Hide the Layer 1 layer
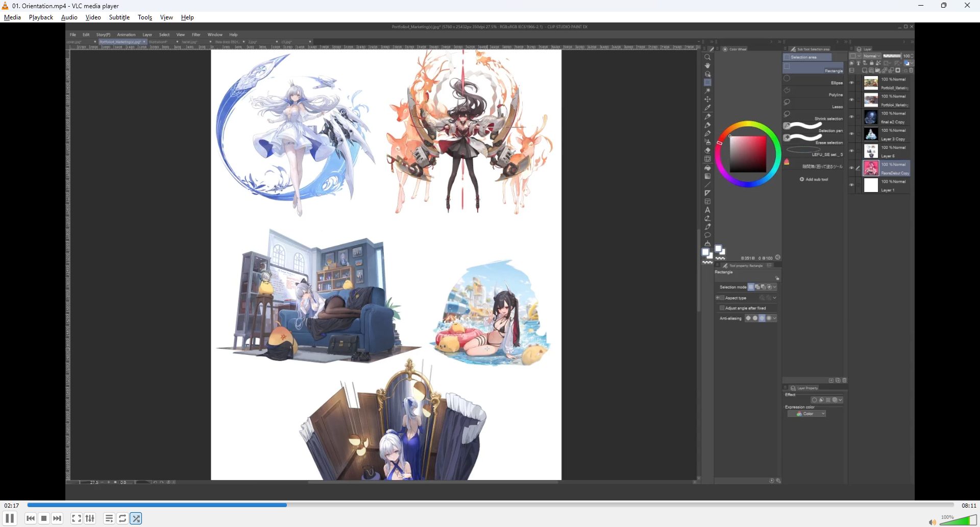 pyautogui.click(x=851, y=185)
